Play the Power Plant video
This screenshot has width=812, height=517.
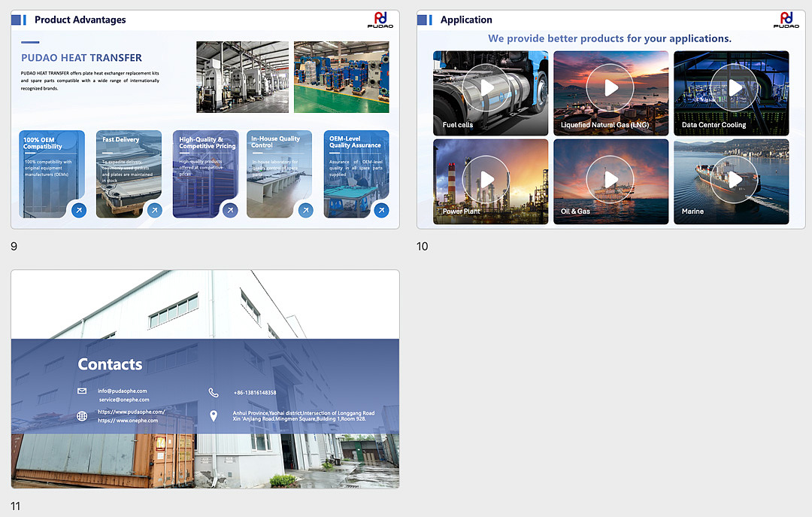click(x=485, y=179)
